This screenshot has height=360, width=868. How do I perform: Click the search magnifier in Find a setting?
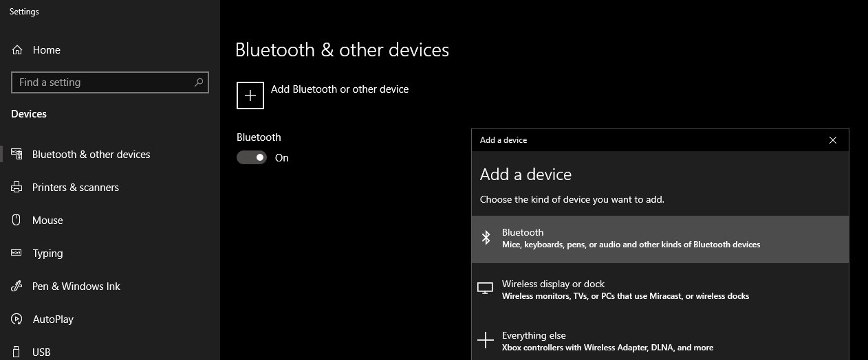coord(199,82)
